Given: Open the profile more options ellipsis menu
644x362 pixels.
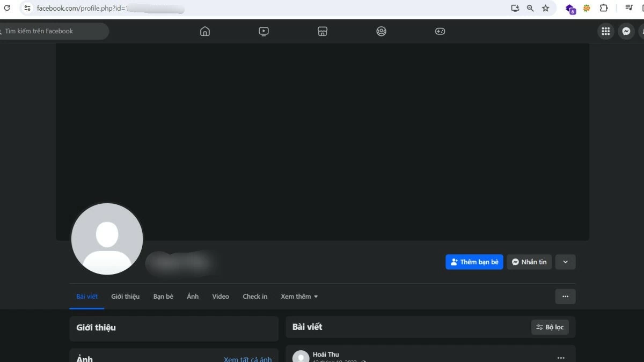Looking at the screenshot, I should click(565, 296).
